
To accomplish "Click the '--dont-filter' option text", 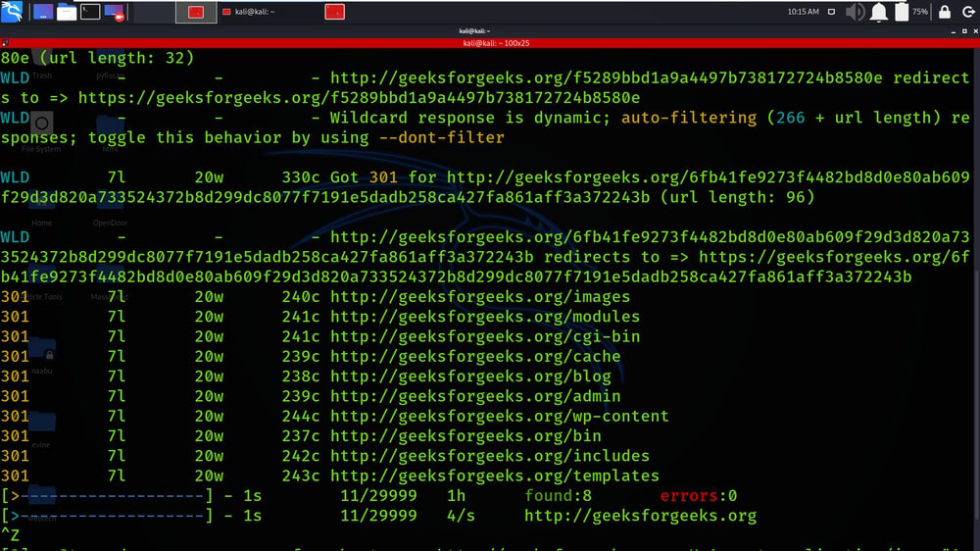I will pyautogui.click(x=441, y=137).
